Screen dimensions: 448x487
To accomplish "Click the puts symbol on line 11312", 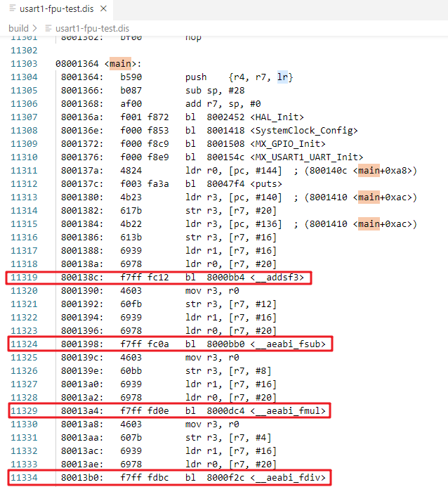I will coord(266,184).
